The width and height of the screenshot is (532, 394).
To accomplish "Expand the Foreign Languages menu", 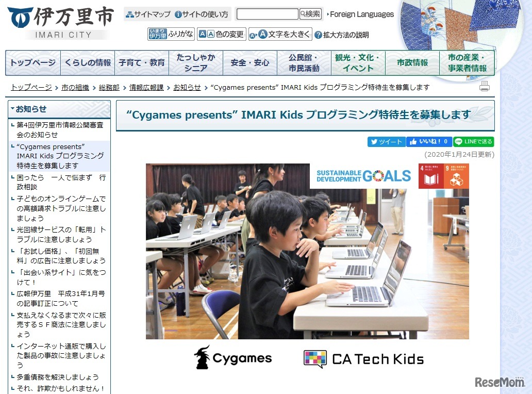I will pos(361,14).
